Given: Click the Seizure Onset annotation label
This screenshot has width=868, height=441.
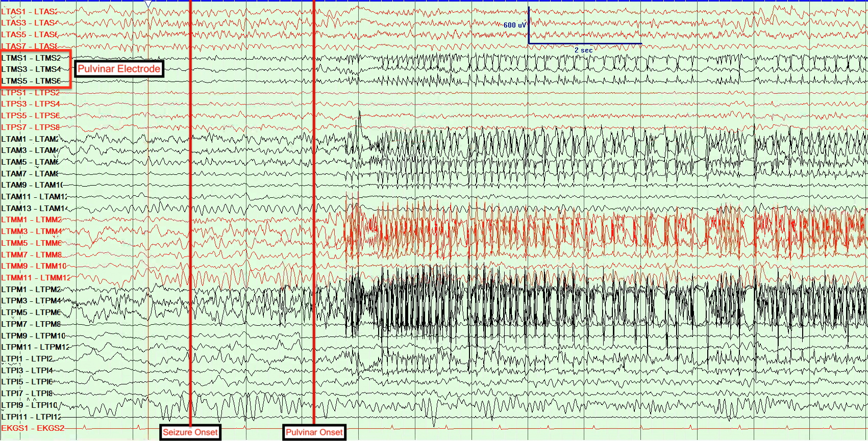Looking at the screenshot, I should pyautogui.click(x=190, y=432).
